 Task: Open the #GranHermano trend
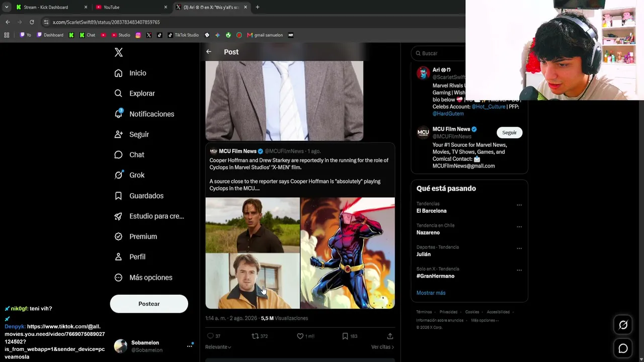[x=435, y=276]
